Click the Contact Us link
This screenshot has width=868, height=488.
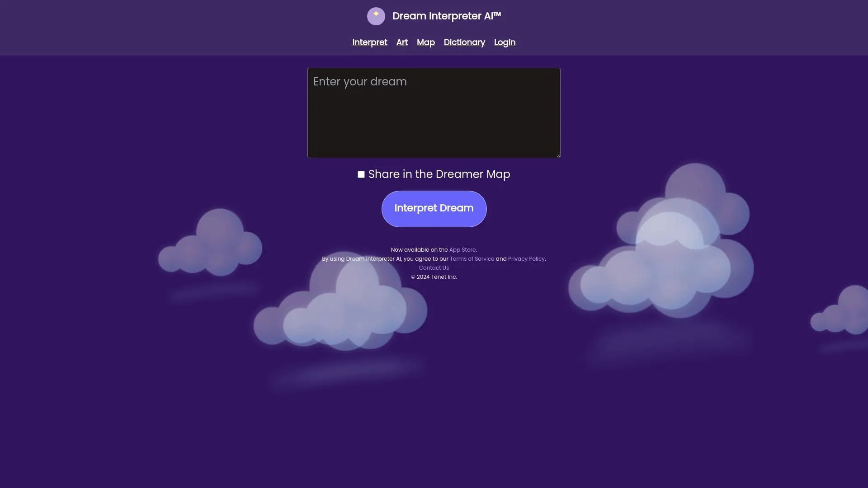coord(434,267)
